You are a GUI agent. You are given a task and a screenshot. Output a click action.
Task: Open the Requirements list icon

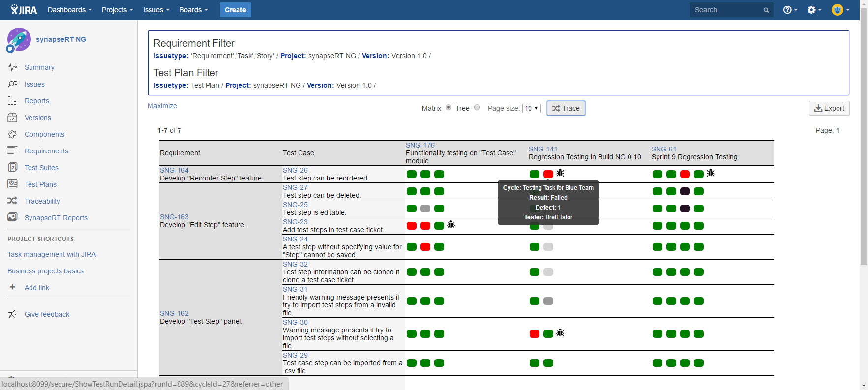12,151
